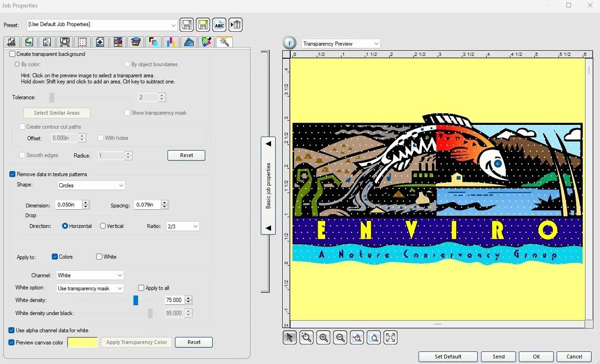Click the round info icon above preview
600x364 pixels.
click(x=290, y=43)
